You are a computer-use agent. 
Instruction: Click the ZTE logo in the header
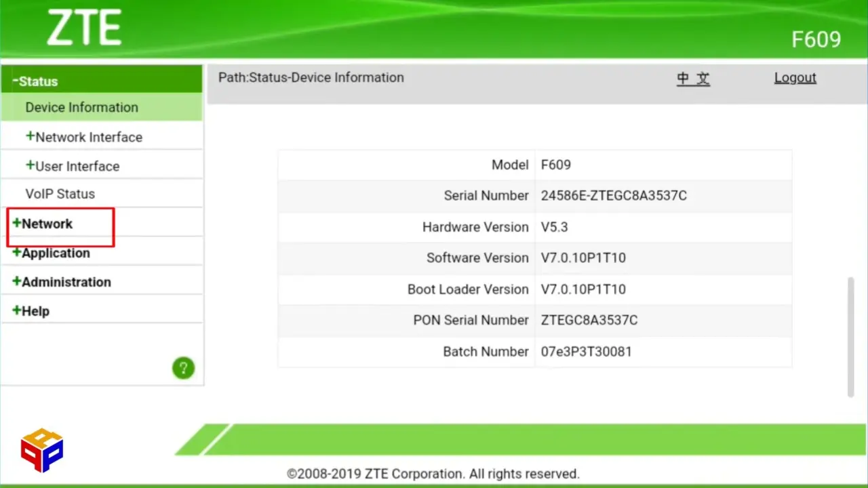point(83,27)
